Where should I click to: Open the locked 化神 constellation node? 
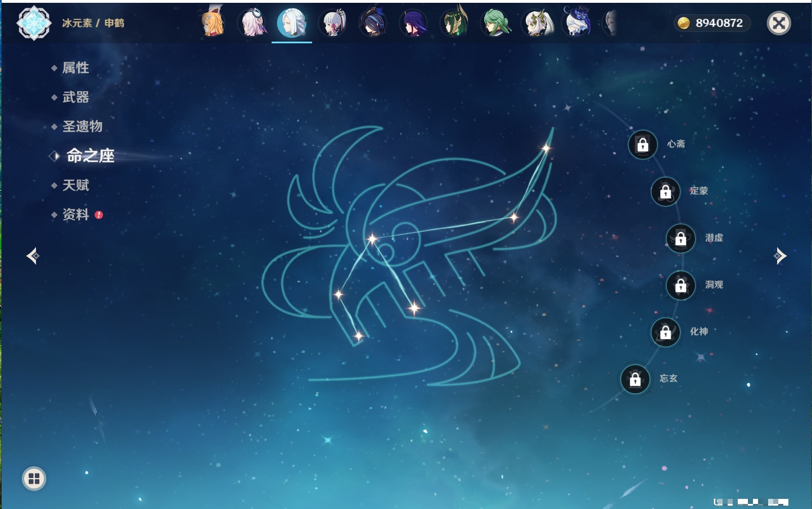click(x=665, y=332)
